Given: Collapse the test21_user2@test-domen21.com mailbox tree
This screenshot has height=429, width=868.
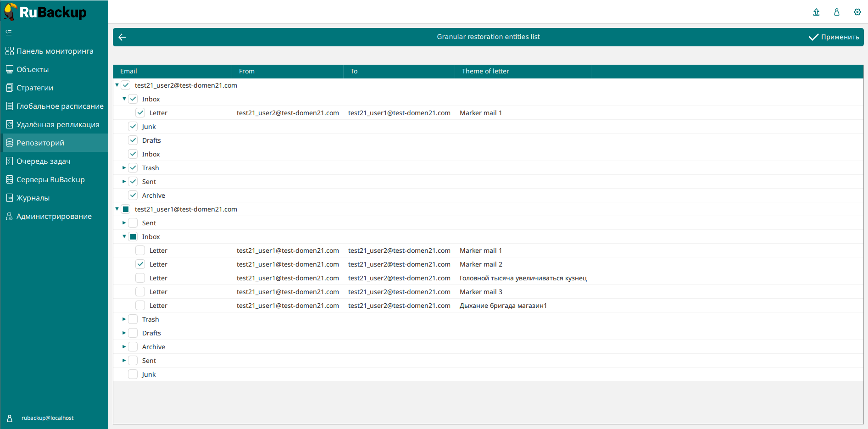Looking at the screenshot, I should [x=117, y=85].
